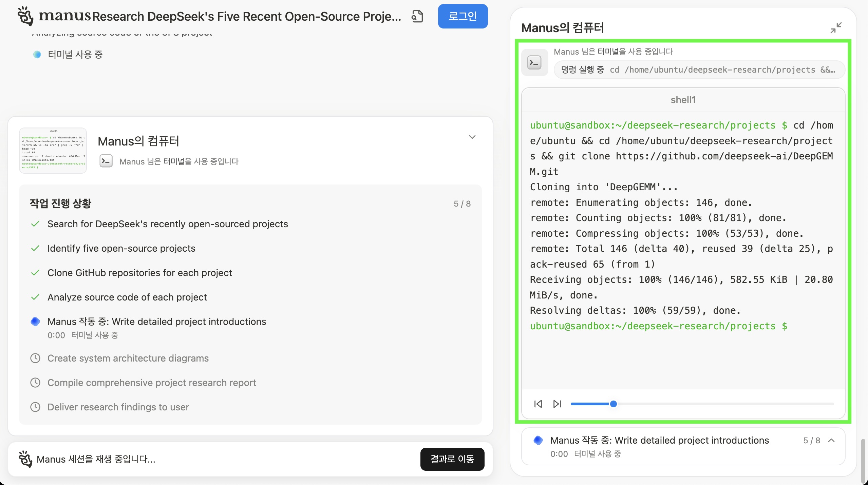Select active 'Write detailed project introductions' step in list
Screen dimensions: 868x485
(157, 322)
